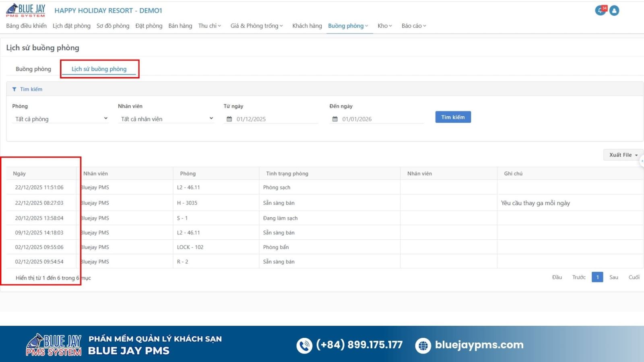This screenshot has width=644, height=362.
Task: Open the Sơ đồ phòng menu item
Action: click(x=113, y=26)
